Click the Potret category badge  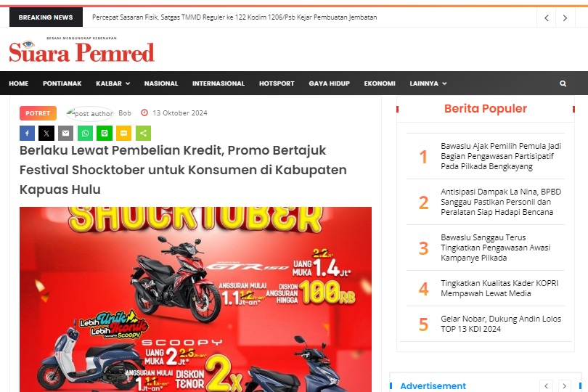click(x=38, y=113)
